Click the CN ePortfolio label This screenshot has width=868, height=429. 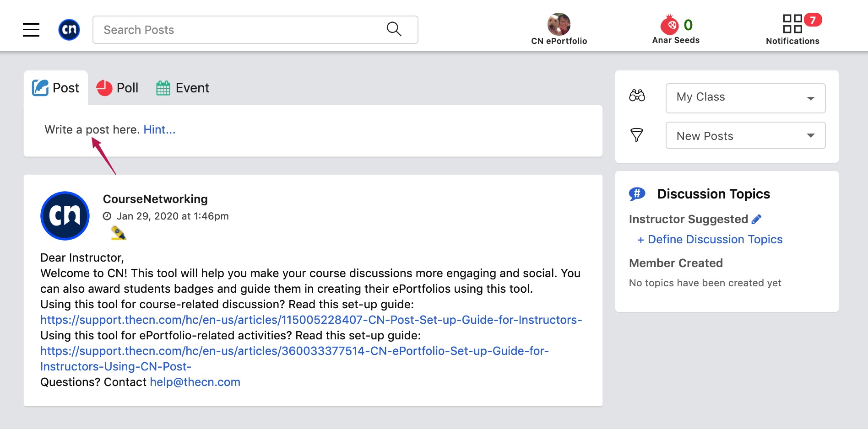(x=559, y=41)
